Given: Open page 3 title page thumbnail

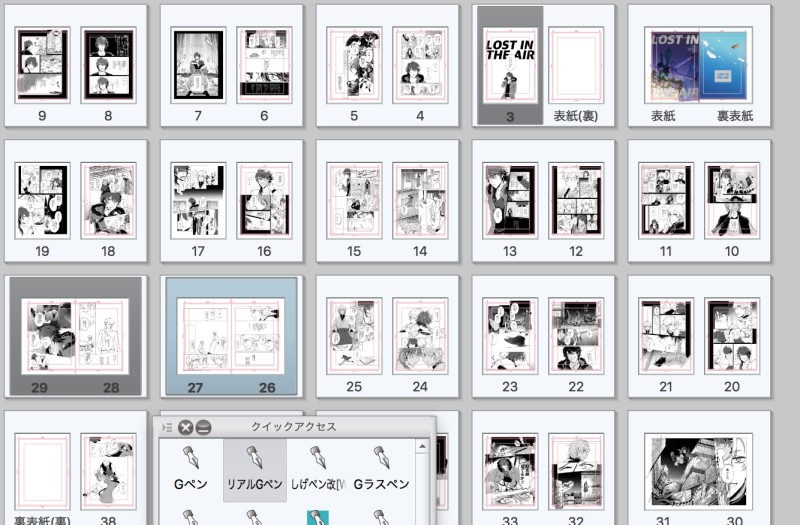Looking at the screenshot, I should click(510, 65).
